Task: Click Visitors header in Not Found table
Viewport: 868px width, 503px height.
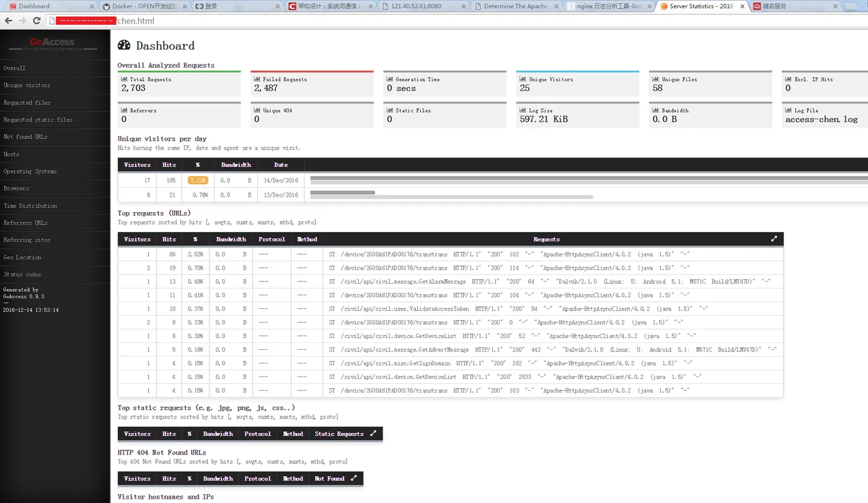Action: point(137,479)
